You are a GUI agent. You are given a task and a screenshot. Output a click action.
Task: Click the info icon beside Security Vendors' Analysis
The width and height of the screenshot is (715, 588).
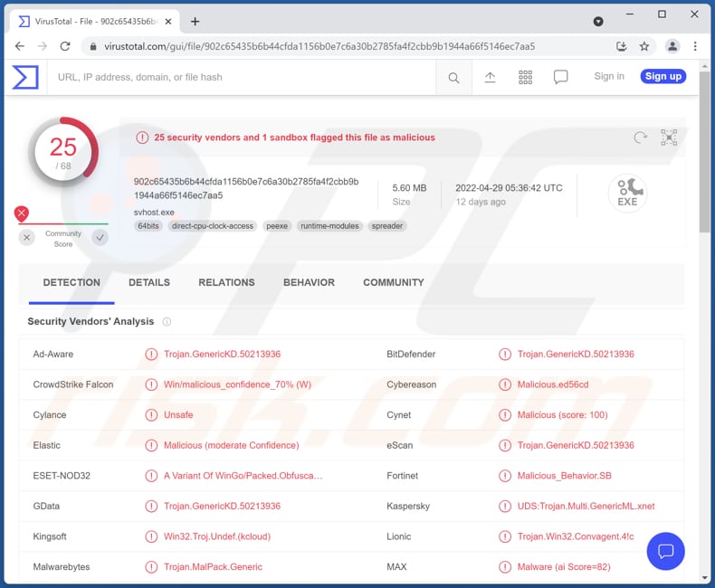[x=167, y=322]
